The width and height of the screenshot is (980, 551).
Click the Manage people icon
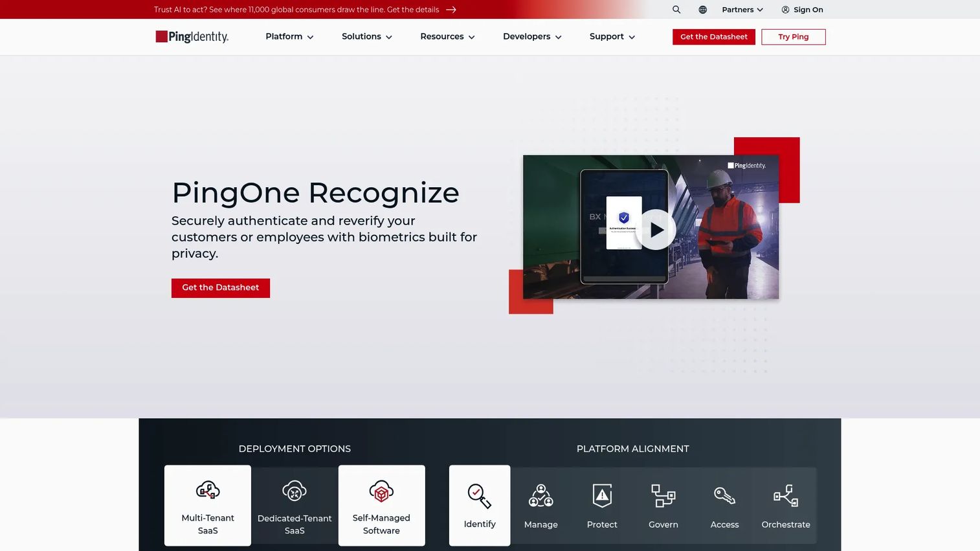pos(541,495)
